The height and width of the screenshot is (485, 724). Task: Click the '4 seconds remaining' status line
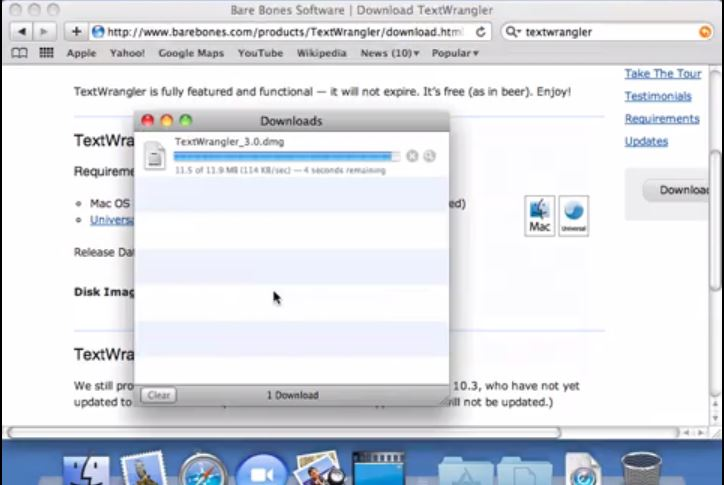pos(280,170)
